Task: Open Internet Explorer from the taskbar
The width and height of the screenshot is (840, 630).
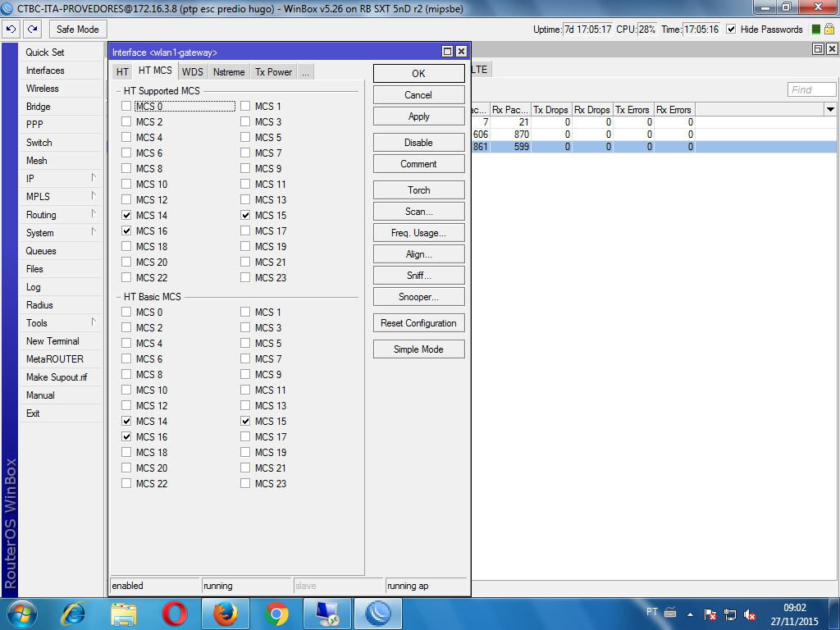Action: coord(73,614)
